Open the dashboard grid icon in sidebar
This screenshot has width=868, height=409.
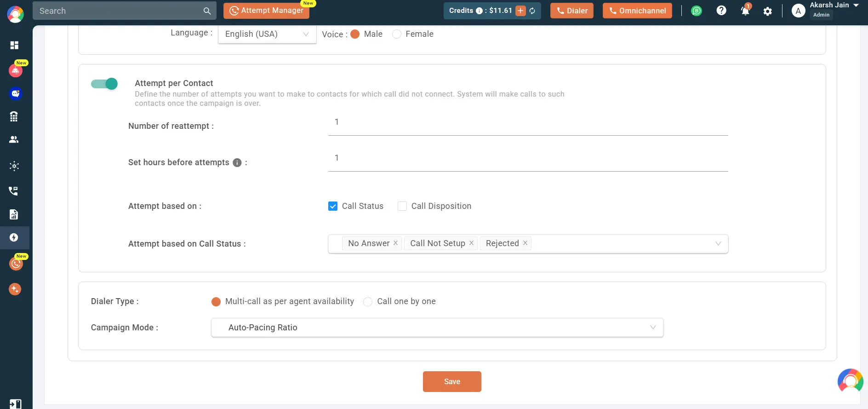[14, 45]
